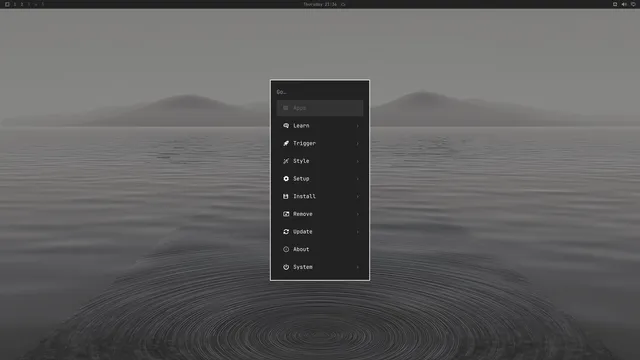Image resolution: width=640 pixels, height=360 pixels.
Task: Click the Setup gear icon
Action: [x=286, y=179]
